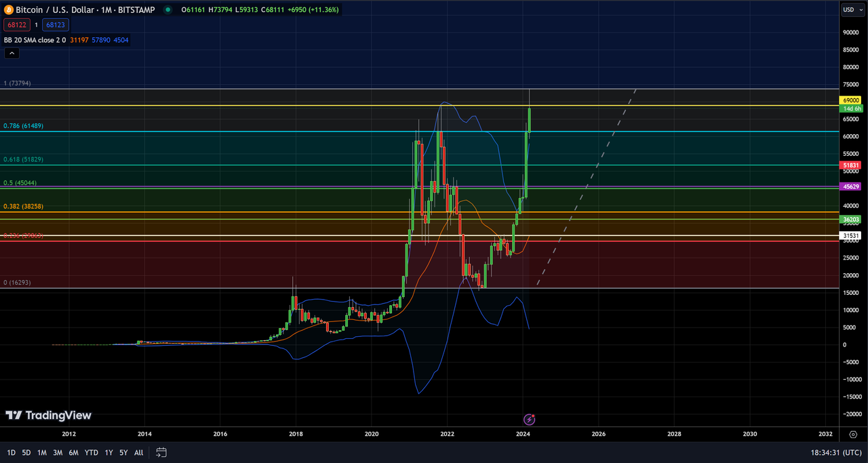This screenshot has height=463, width=868.
Task: Click the purple 45629 price axis label
Action: click(x=851, y=186)
